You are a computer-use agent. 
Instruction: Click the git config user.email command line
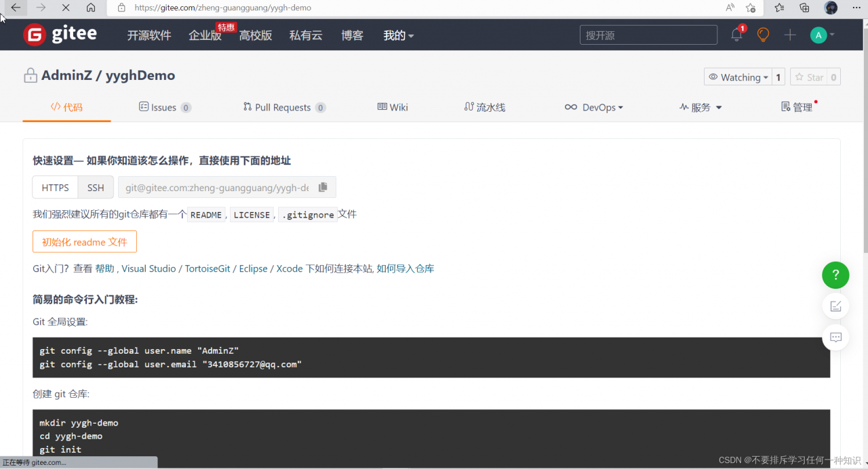(x=170, y=365)
